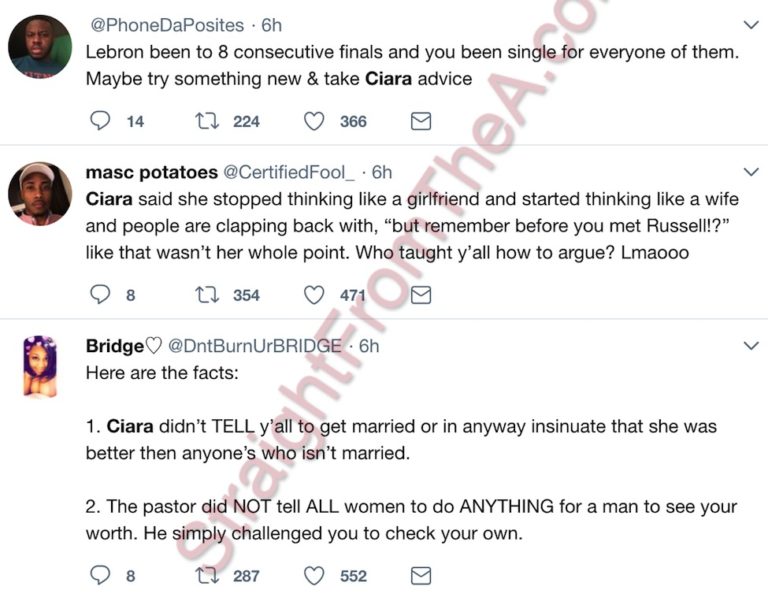
Task: Reply to Bridge's facts tweet
Action: tap(100, 575)
